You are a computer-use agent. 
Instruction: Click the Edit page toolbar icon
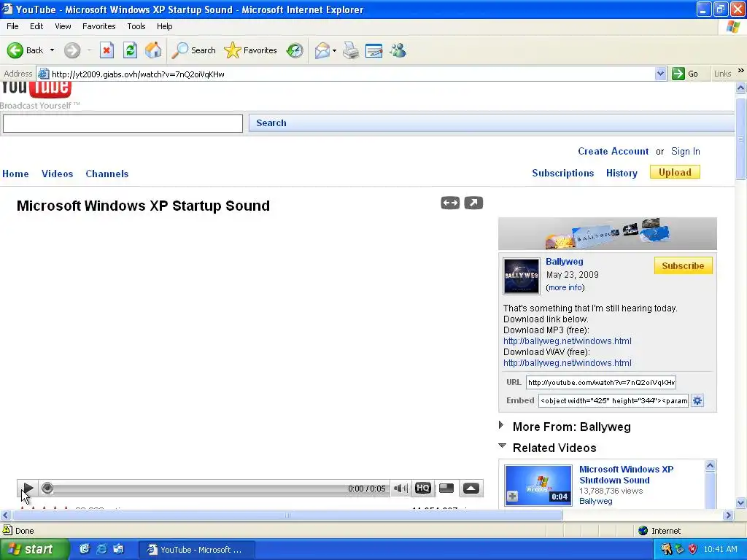[x=374, y=50]
